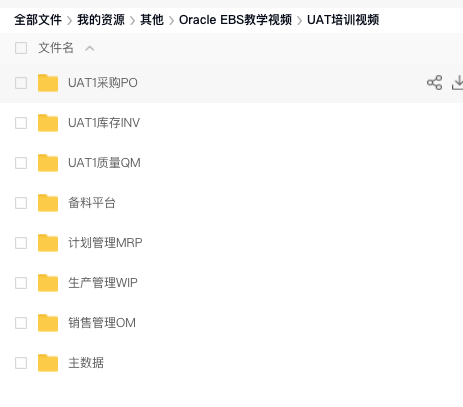463x407 pixels.
Task: Return to Oracle EBS教学视频 breadcrumb
Action: coord(235,20)
